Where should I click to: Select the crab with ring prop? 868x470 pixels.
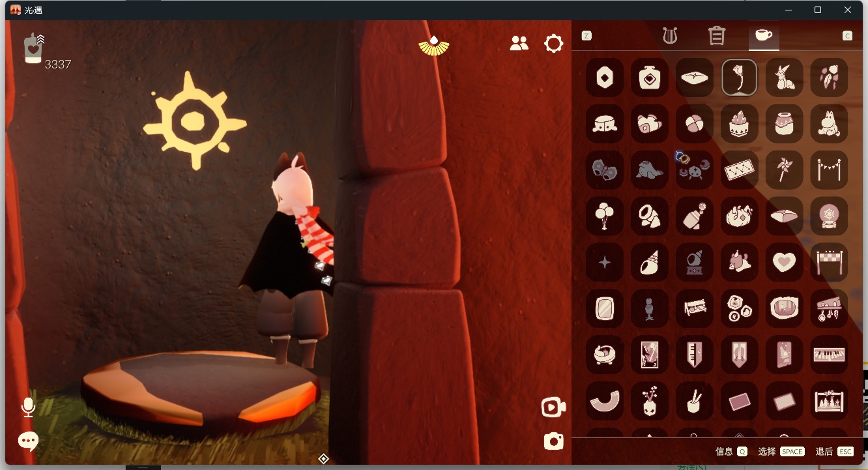tap(695, 169)
